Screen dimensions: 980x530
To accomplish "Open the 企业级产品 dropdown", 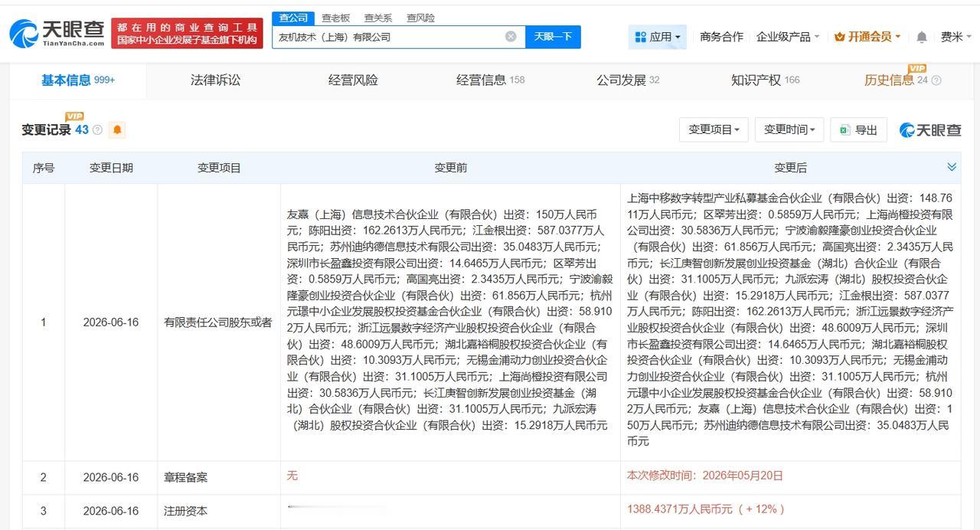I will pos(788,37).
